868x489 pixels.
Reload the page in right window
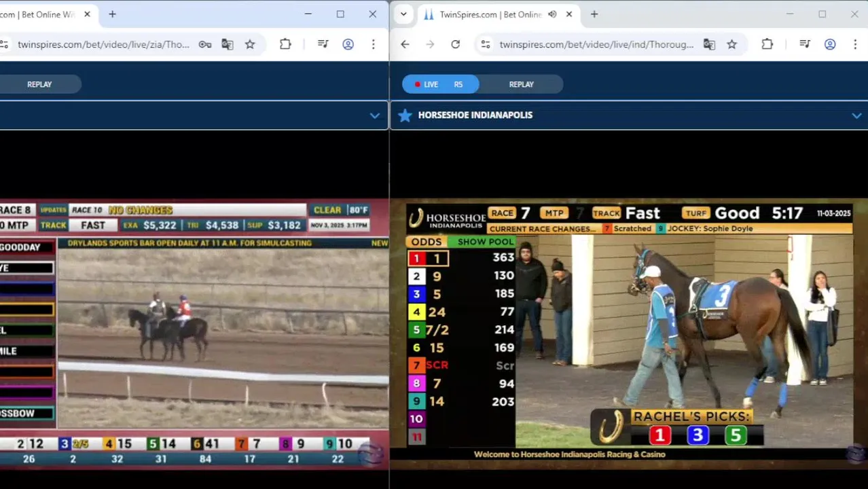[x=455, y=44]
